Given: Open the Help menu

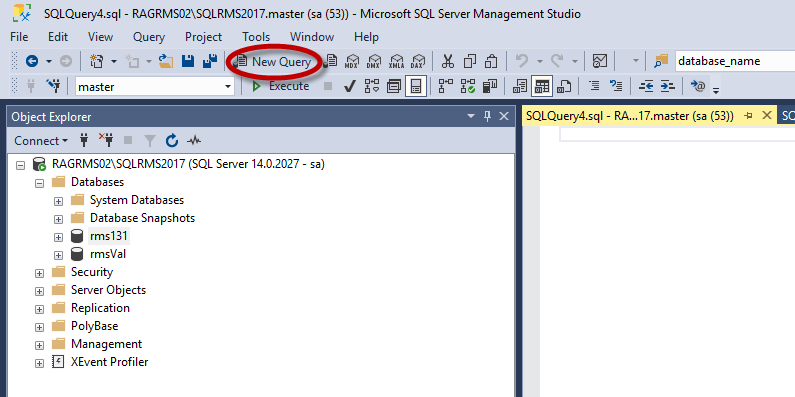Looking at the screenshot, I should tap(366, 37).
